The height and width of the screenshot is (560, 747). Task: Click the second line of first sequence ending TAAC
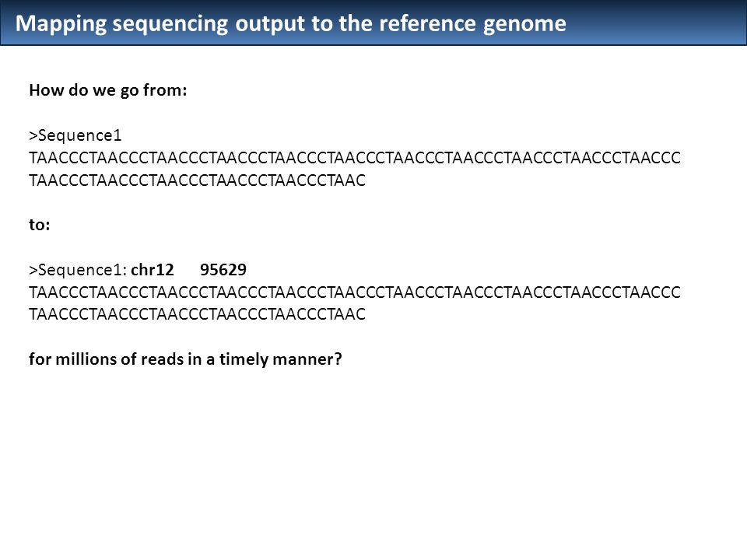point(197,180)
